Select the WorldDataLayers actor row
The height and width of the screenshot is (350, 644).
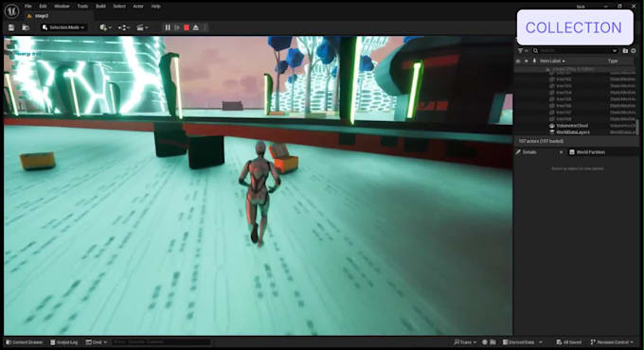point(575,132)
